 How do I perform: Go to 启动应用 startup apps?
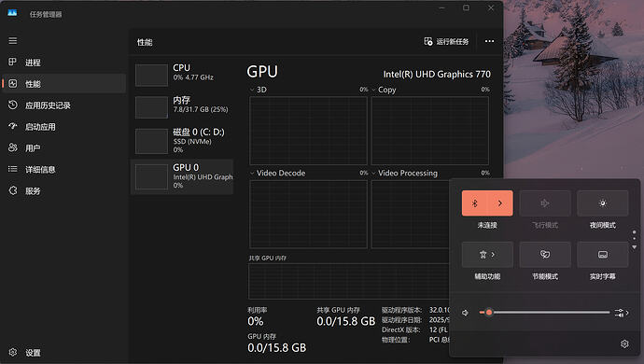pyautogui.click(x=63, y=127)
